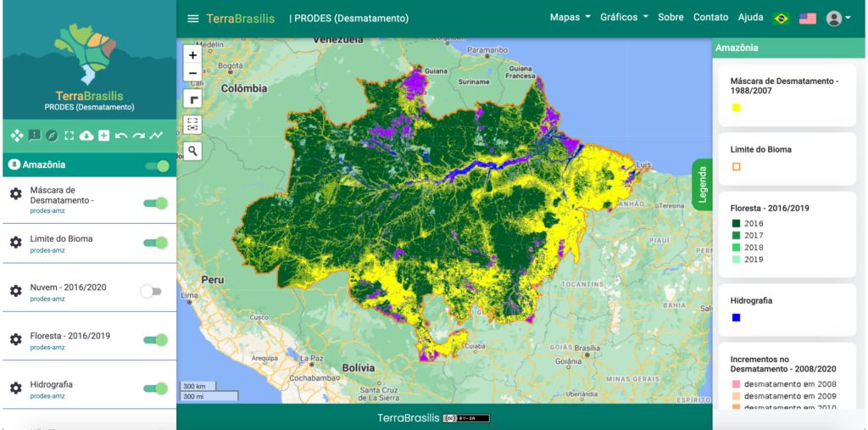Zoom out on the map
Image resolution: width=868 pixels, height=430 pixels.
pyautogui.click(x=192, y=73)
